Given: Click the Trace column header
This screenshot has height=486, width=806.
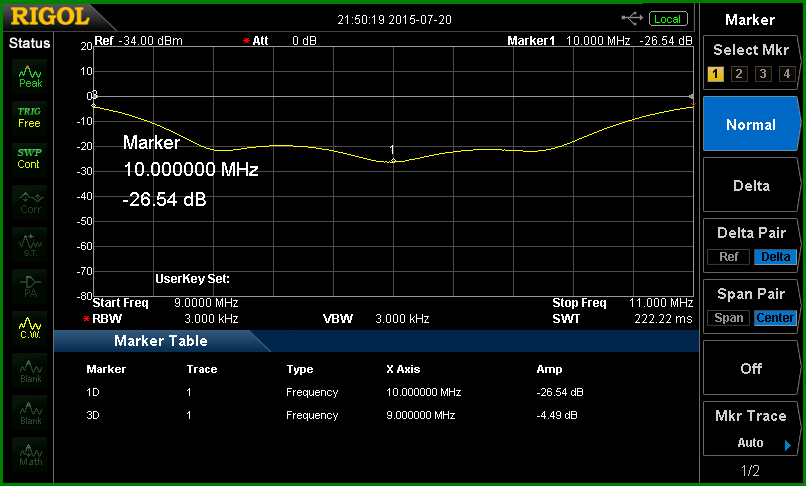Looking at the screenshot, I should click(x=202, y=369).
